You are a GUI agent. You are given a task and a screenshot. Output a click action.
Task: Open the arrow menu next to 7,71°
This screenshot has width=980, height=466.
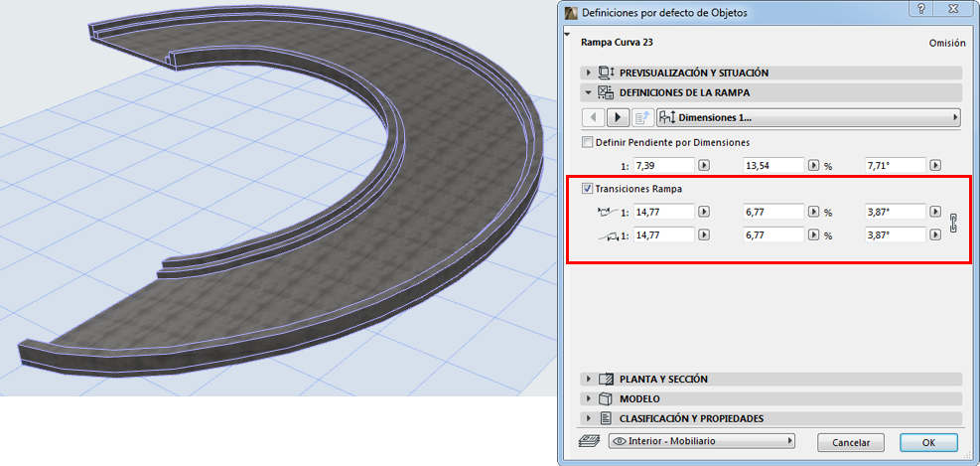935,166
